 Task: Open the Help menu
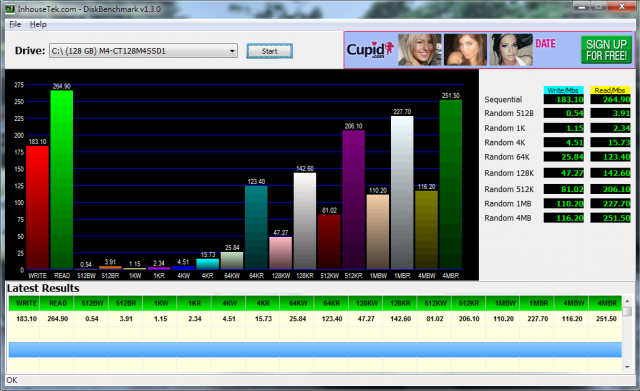[x=38, y=24]
